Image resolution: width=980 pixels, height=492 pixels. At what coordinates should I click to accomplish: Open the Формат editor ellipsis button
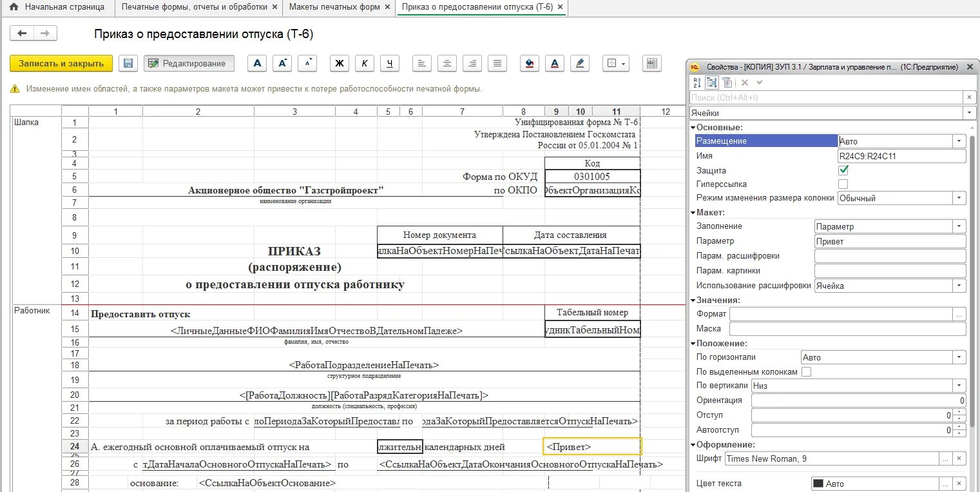tap(959, 314)
